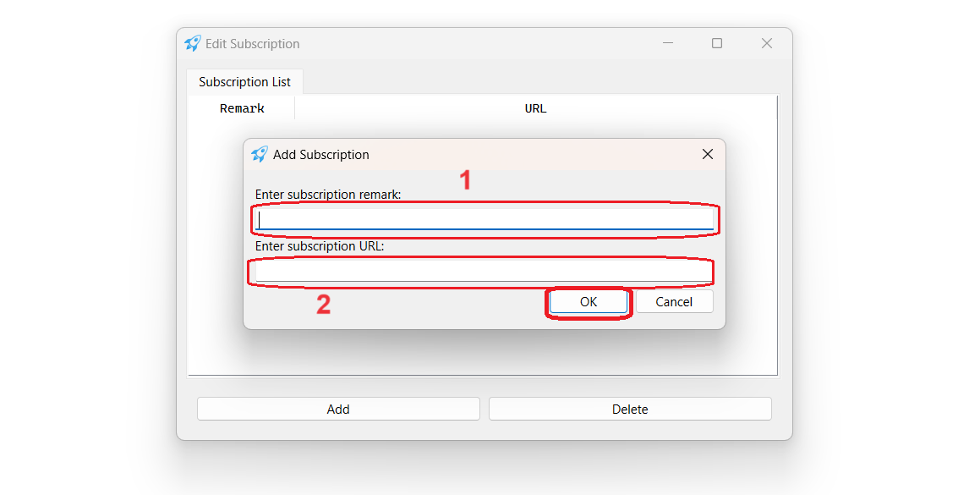The width and height of the screenshot is (980, 495).
Task: Click the rocket icon in Add Subscription dialog
Action: pyautogui.click(x=260, y=155)
